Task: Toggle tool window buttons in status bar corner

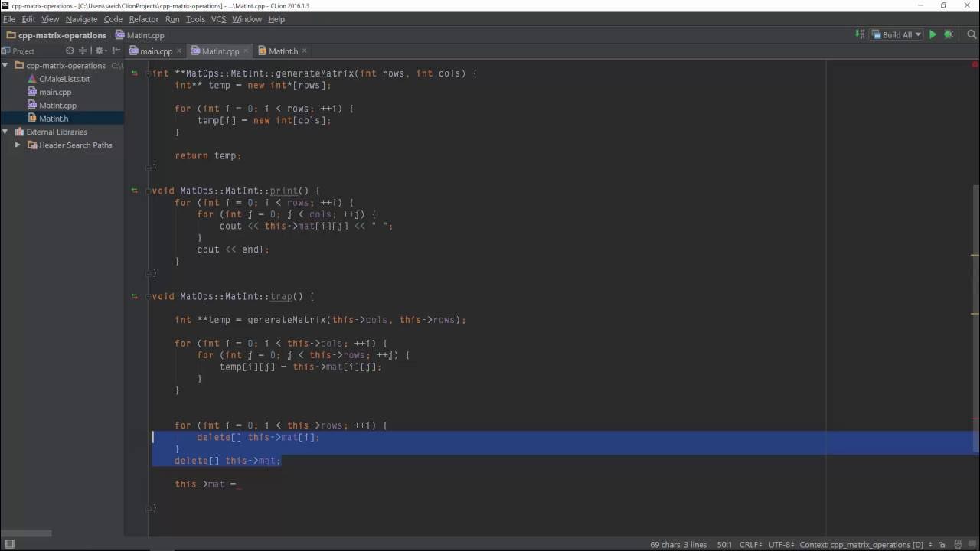Action: [10, 545]
